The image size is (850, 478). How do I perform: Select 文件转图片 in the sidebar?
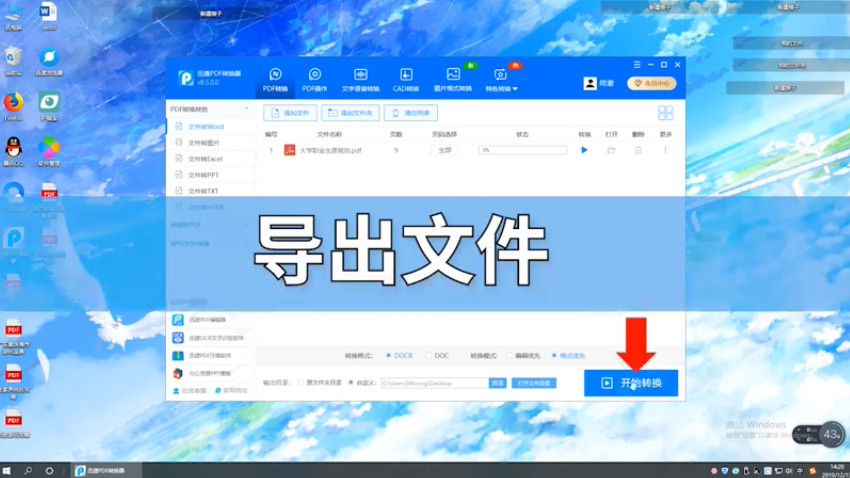tap(211, 143)
